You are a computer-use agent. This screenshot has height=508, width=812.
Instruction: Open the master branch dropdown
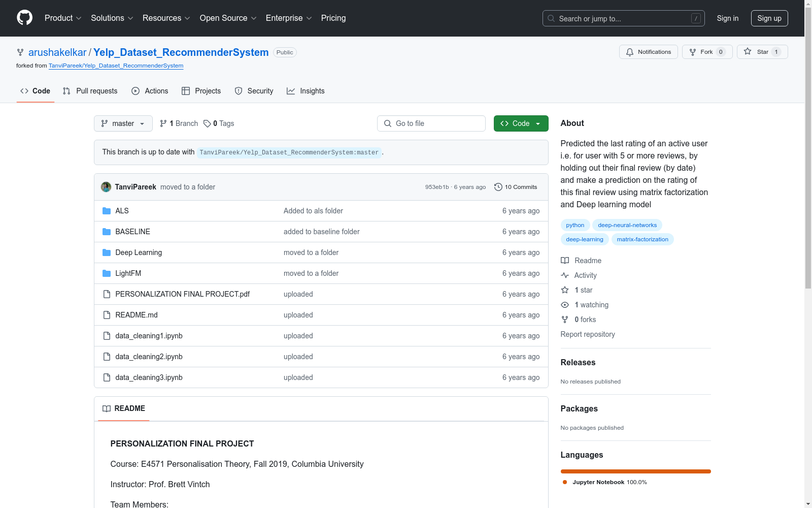pyautogui.click(x=123, y=123)
